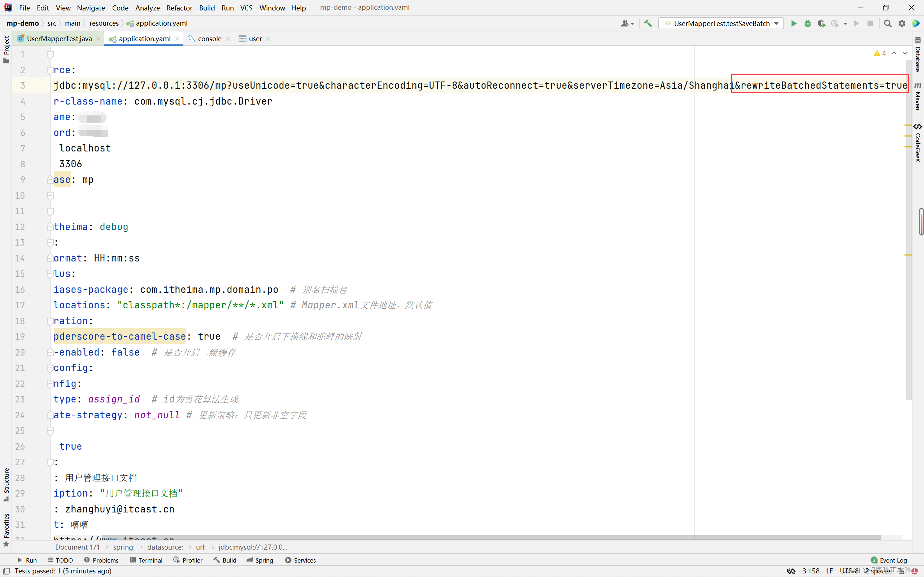The height and width of the screenshot is (577, 924).
Task: Open the user account dropdown
Action: pyautogui.click(x=627, y=24)
